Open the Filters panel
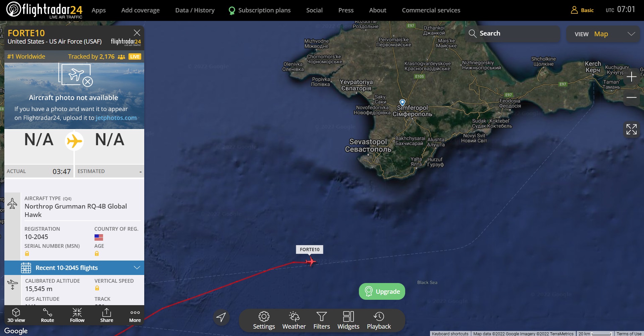The width and height of the screenshot is (644, 336). 322,320
